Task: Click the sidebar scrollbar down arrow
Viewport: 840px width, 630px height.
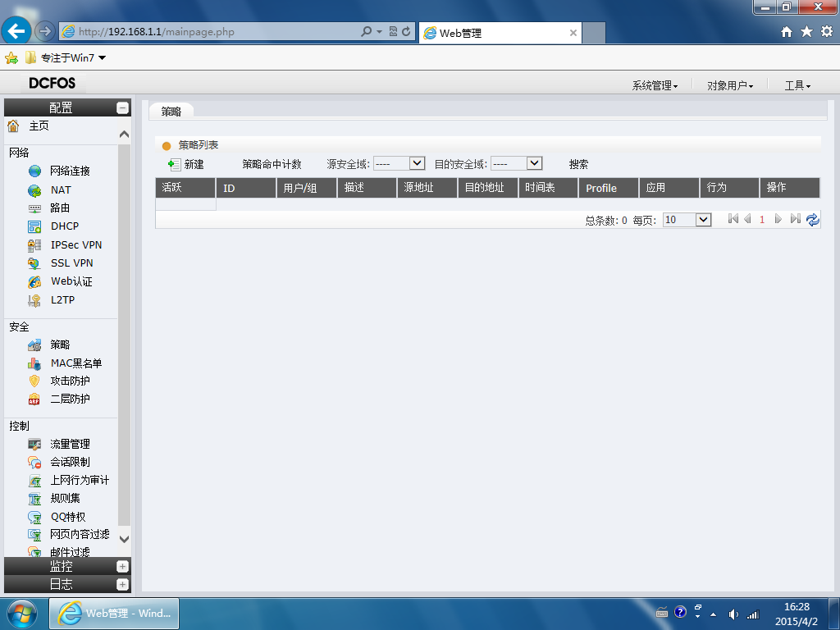Action: [x=125, y=539]
